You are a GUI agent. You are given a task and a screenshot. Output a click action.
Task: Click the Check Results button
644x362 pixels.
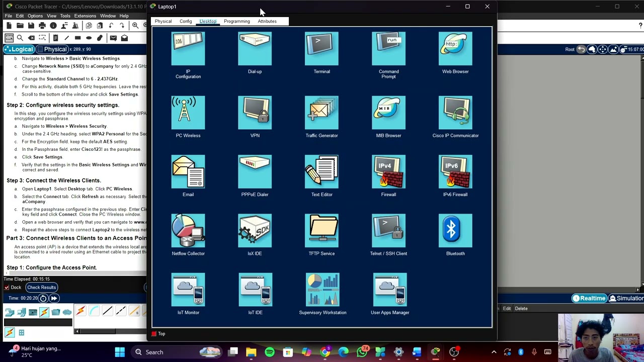pyautogui.click(x=41, y=288)
